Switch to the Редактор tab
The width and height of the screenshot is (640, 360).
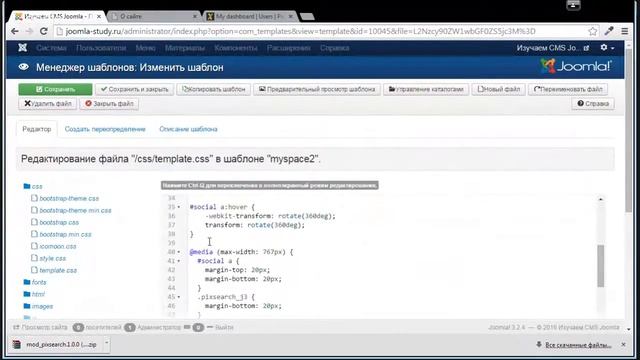point(37,129)
